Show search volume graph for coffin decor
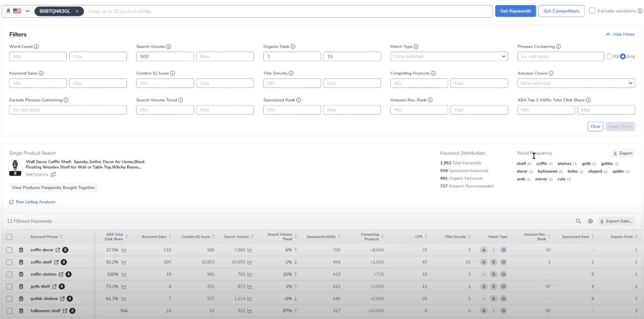The width and height of the screenshot is (644, 319). (x=250, y=250)
